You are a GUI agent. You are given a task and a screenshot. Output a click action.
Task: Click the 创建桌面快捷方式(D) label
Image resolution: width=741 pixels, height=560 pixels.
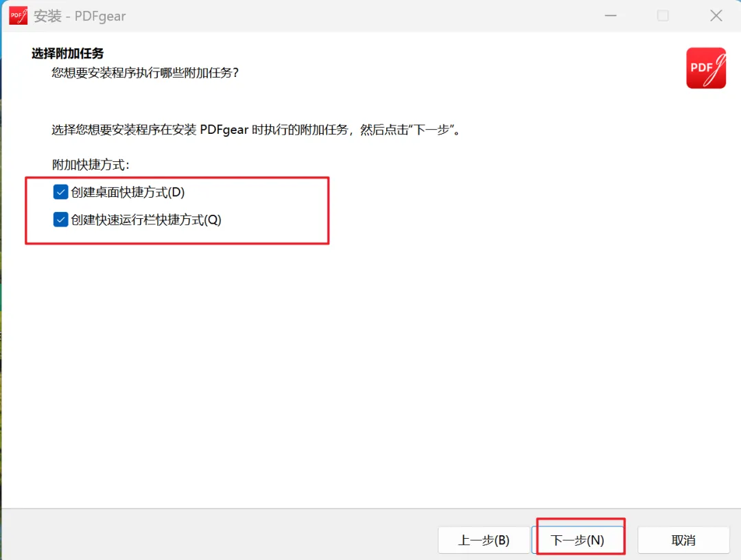(x=128, y=192)
